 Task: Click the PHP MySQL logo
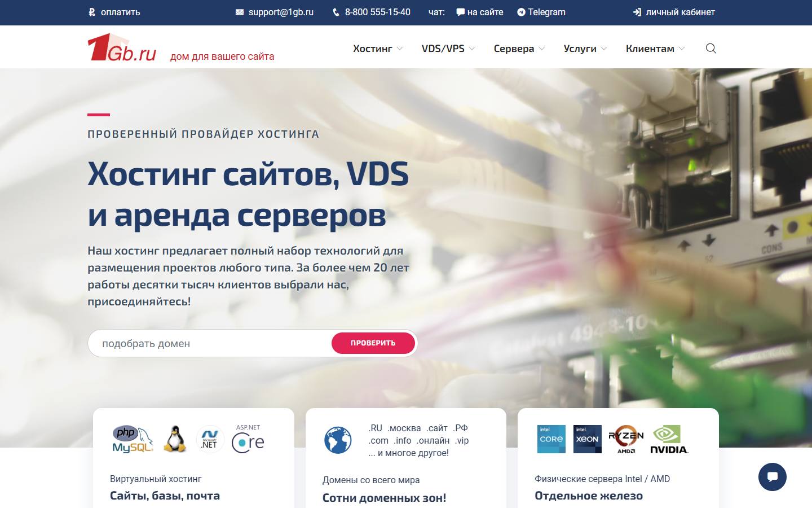133,439
